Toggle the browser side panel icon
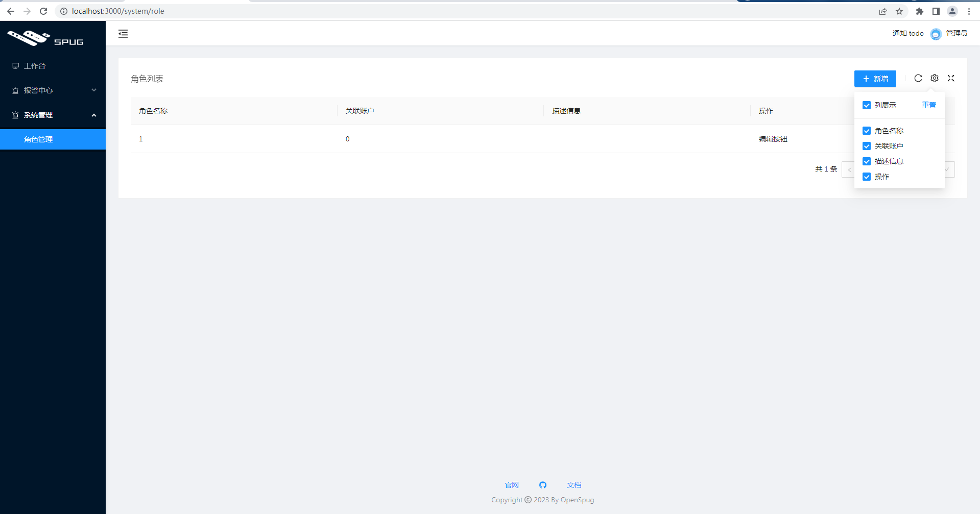Viewport: 980px width, 514px height. pyautogui.click(x=936, y=11)
